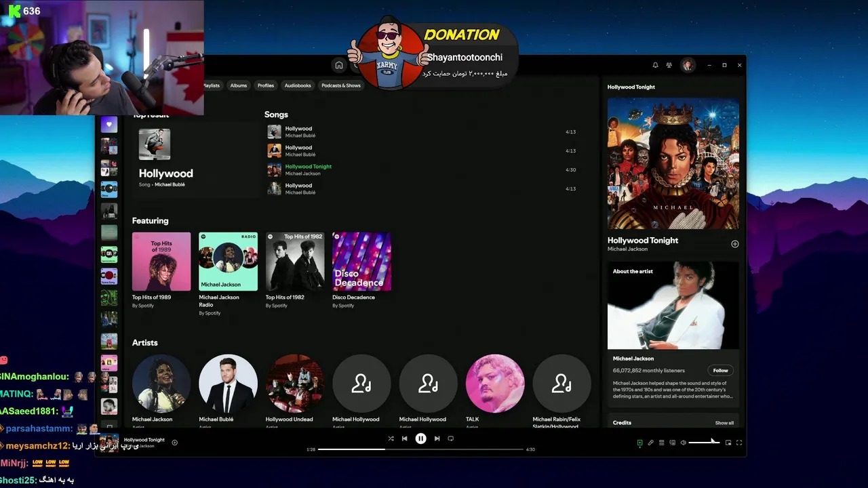Open the Featuring section heading
This screenshot has height=488, width=868.
click(150, 221)
